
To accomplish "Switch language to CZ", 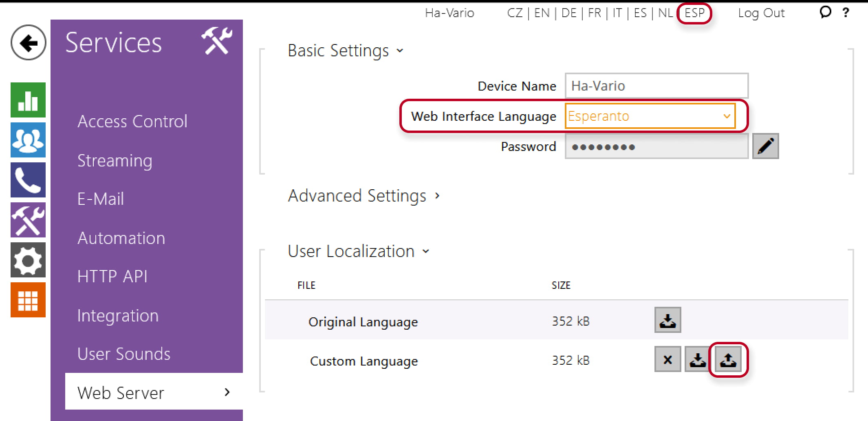I will pos(515,13).
